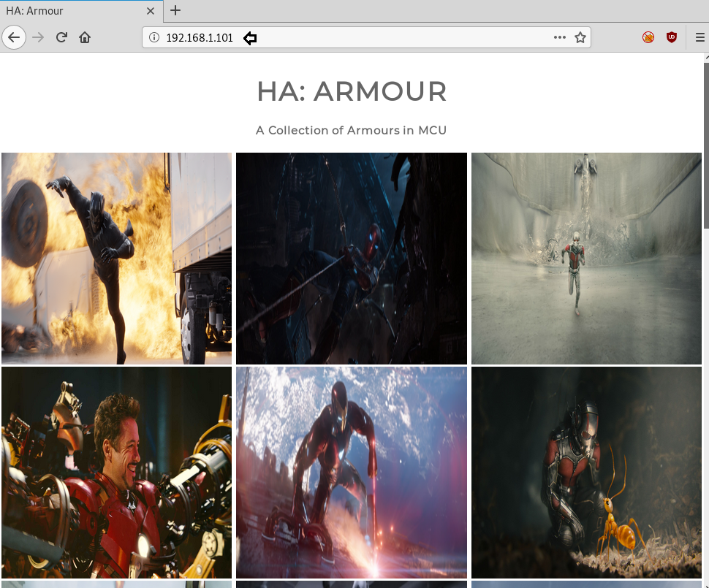Click the HA: ARMOUR page heading

click(352, 91)
